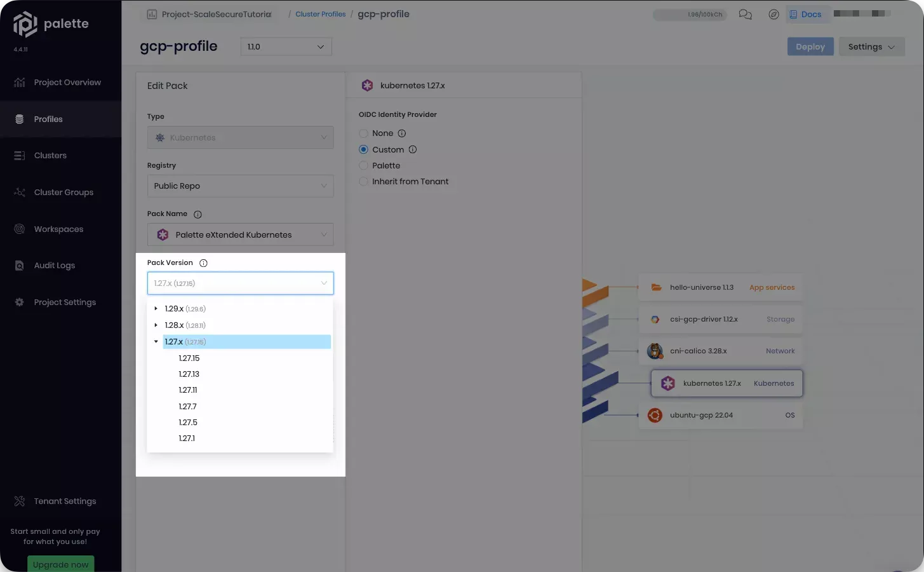Click the Palette eXtended Kubernetes pack icon
The height and width of the screenshot is (572, 924).
pos(163,235)
